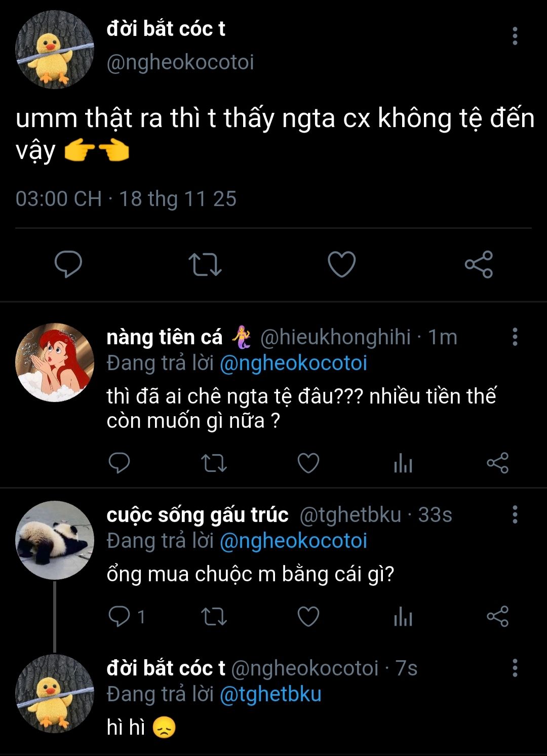
Task: Open nàng tiên cá's mermaid profile picture
Action: pyautogui.click(x=55, y=363)
